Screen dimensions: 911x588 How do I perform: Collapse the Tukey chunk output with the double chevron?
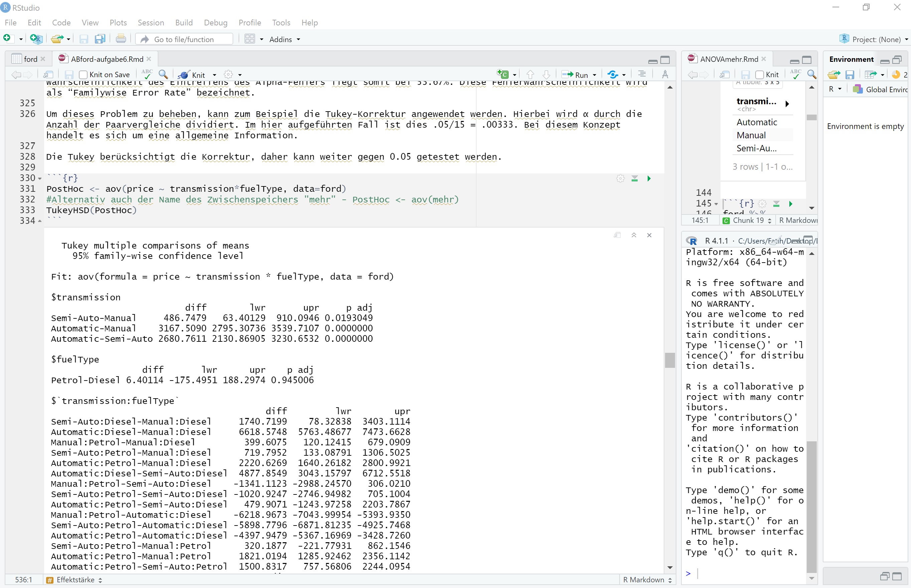(x=634, y=235)
